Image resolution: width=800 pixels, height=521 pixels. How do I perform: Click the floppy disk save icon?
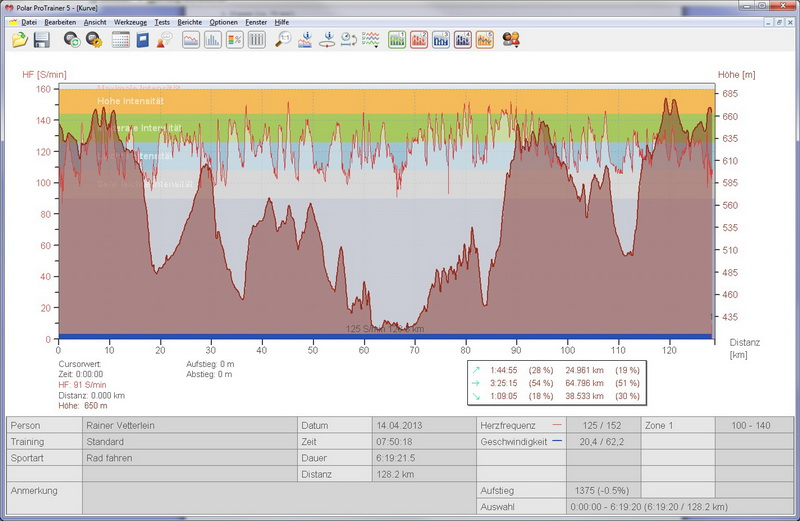point(42,40)
